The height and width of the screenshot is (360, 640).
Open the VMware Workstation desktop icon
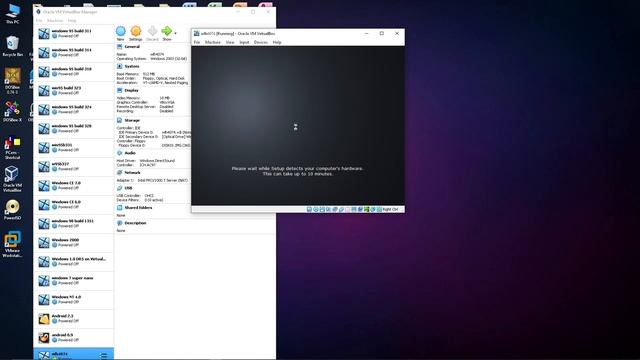pyautogui.click(x=12, y=244)
